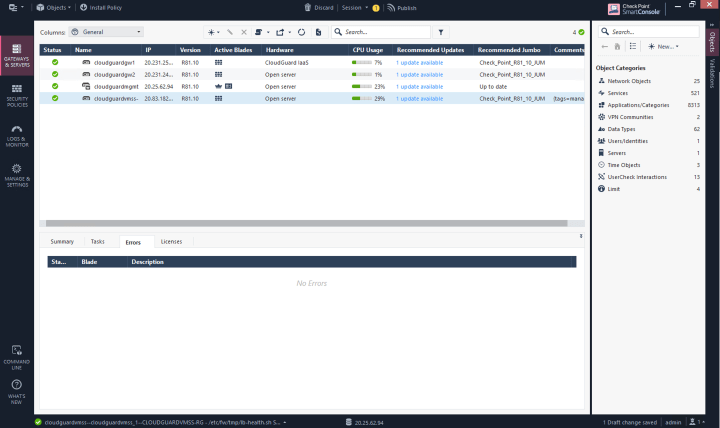Click the Edit pencil icon in the toolbar
This screenshot has width=720, height=428.
pos(230,32)
